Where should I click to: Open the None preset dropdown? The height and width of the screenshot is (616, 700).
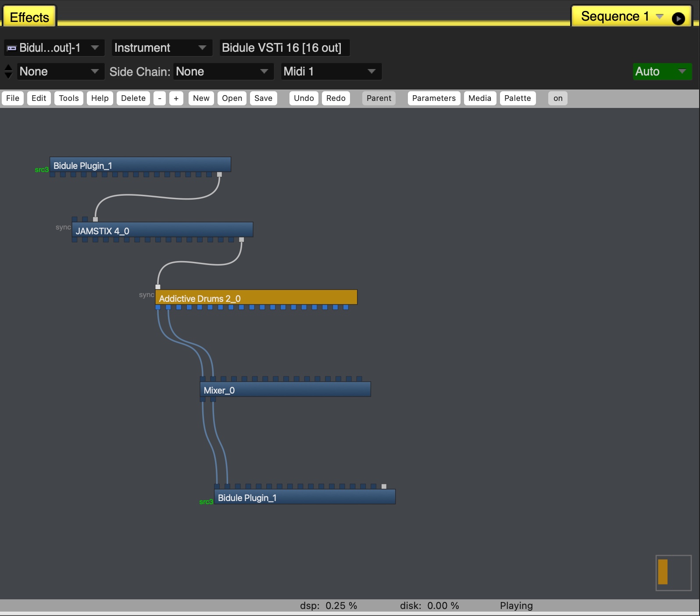click(61, 72)
